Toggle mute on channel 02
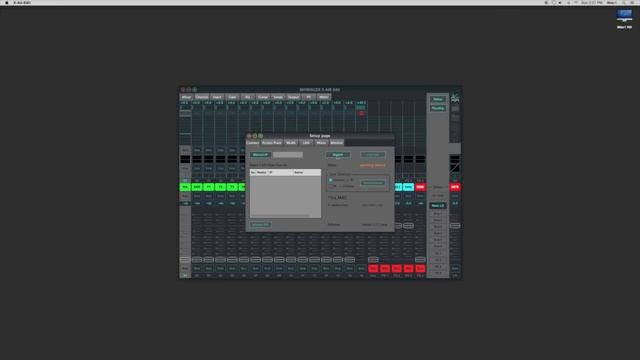 click(197, 269)
